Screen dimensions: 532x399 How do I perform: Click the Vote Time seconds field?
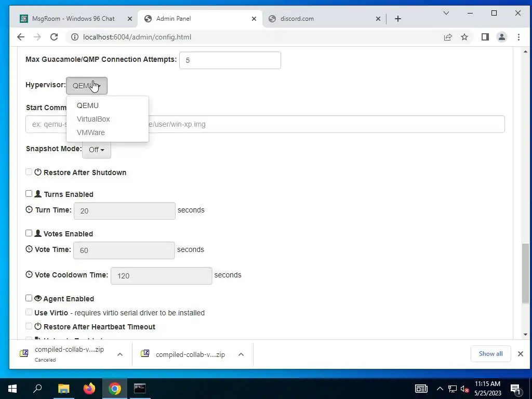tap(124, 250)
